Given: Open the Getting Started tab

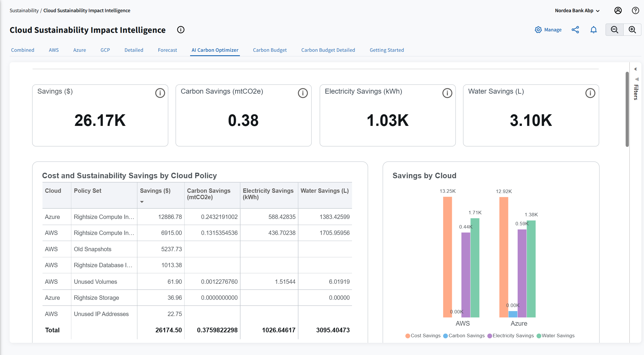Looking at the screenshot, I should [x=387, y=50].
